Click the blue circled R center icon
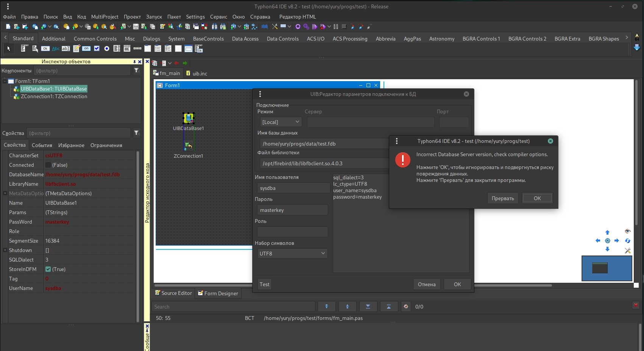644x351 pixels. (x=607, y=241)
